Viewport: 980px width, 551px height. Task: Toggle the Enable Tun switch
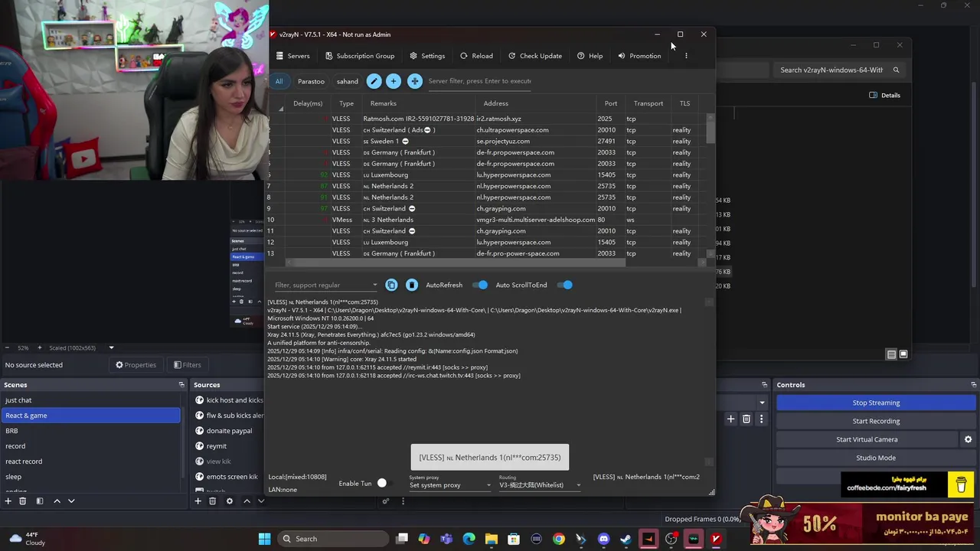tap(382, 483)
